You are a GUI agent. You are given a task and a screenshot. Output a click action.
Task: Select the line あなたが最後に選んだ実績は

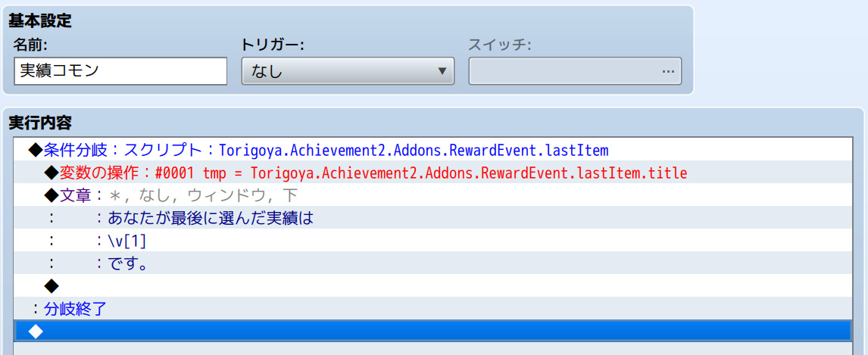(x=211, y=218)
